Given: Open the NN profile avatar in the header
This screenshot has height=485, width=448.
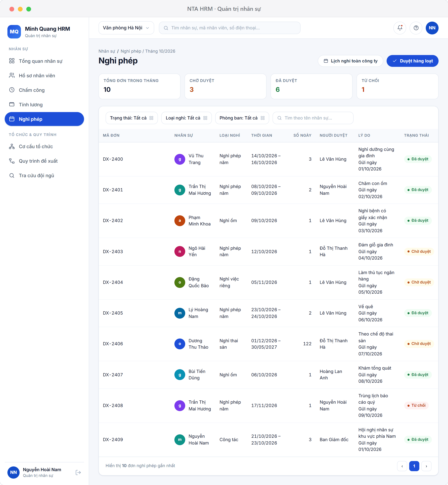Looking at the screenshot, I should point(432,28).
